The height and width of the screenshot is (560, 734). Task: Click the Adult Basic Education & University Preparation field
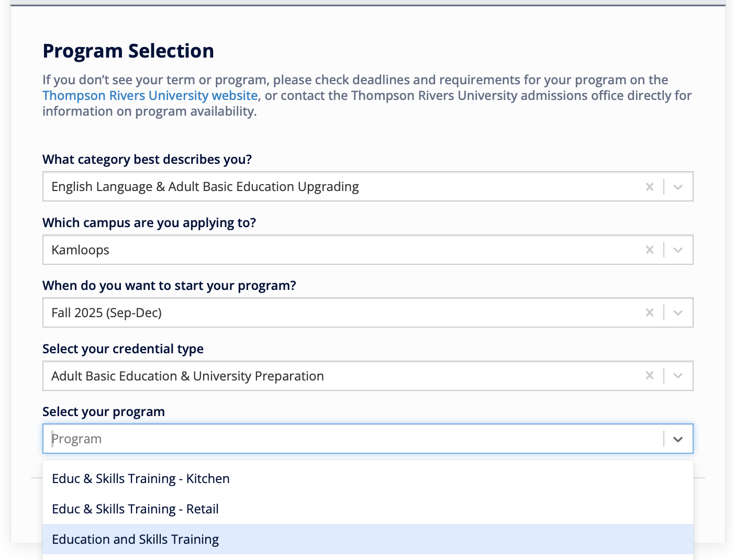click(x=187, y=376)
